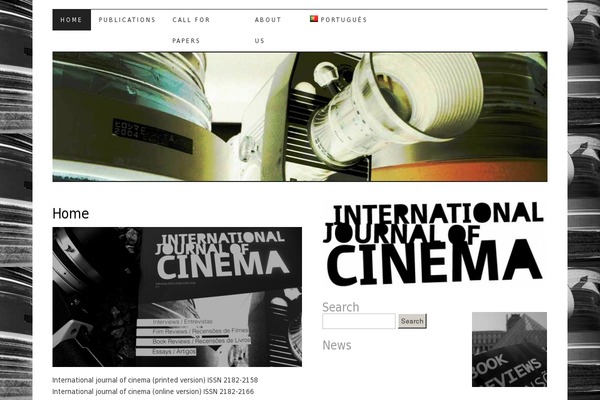Screen dimensions: 600x400
Task: Open the About Us page
Action: coord(268,30)
